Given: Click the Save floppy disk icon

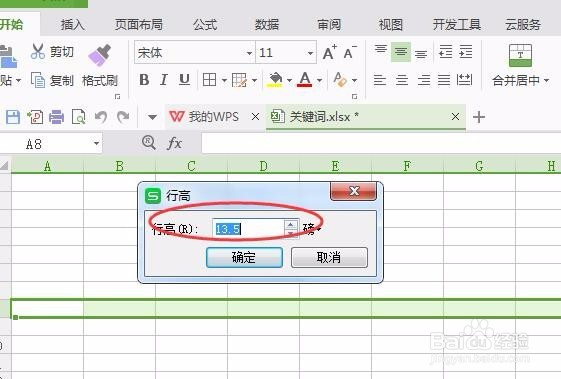Looking at the screenshot, I should pyautogui.click(x=13, y=117).
